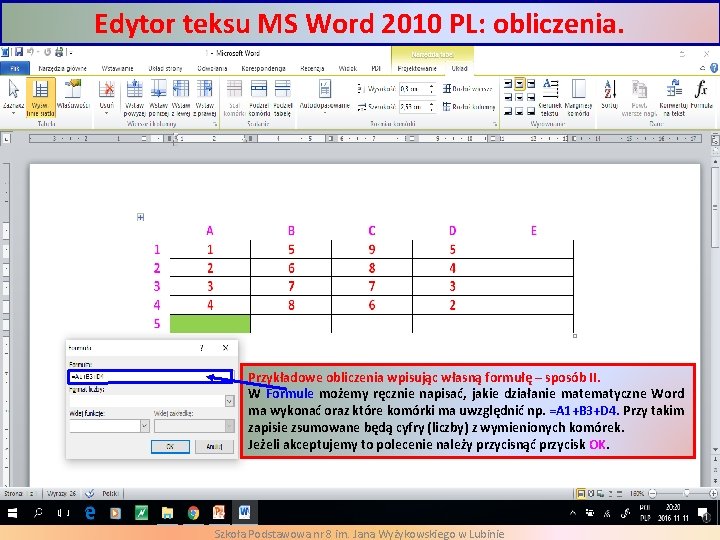Screen dimensions: 720x540
Task: Select align top center cell alignment
Action: click(519, 84)
